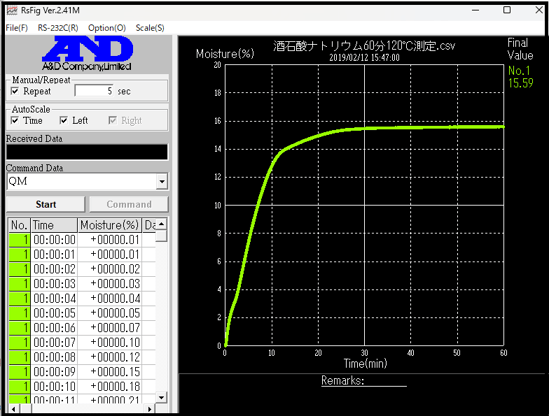Click the A&D company logo
The image size is (549, 416).
[x=88, y=53]
